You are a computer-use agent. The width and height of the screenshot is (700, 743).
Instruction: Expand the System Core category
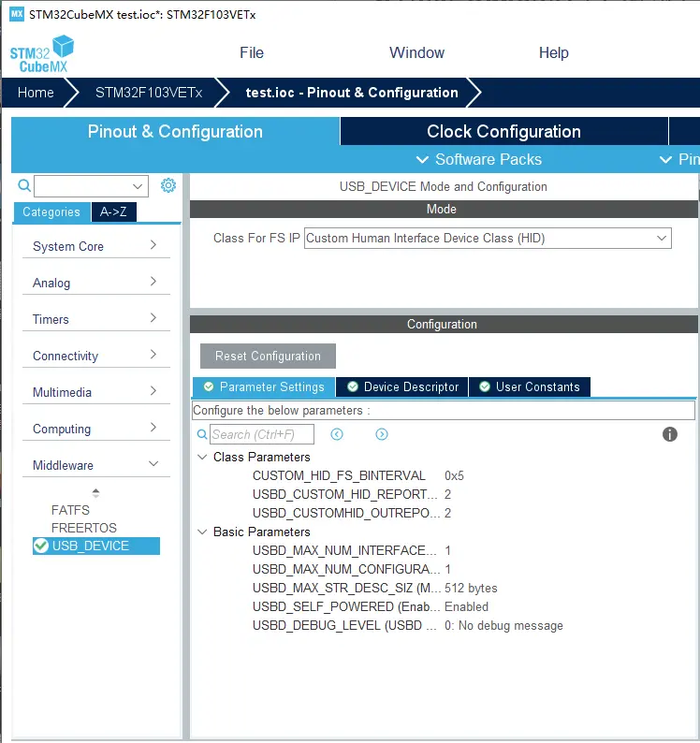(95, 246)
